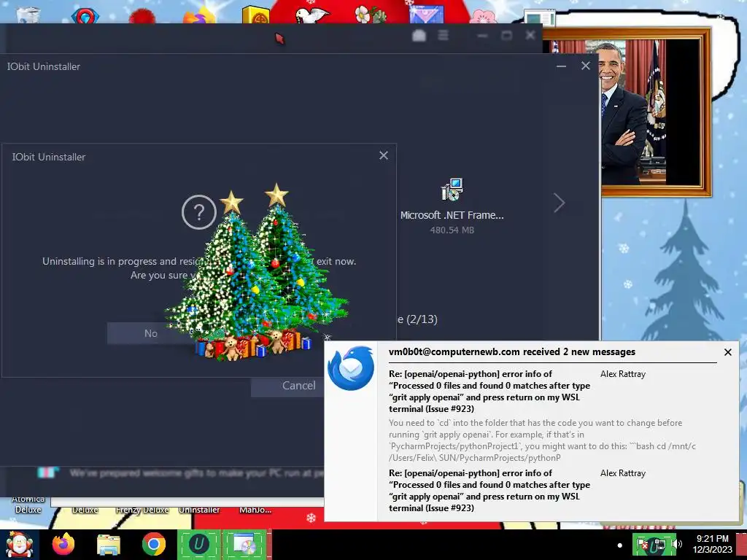Click the Action Center flag tray icon
Viewport: 747px width, 560px height.
point(643,544)
